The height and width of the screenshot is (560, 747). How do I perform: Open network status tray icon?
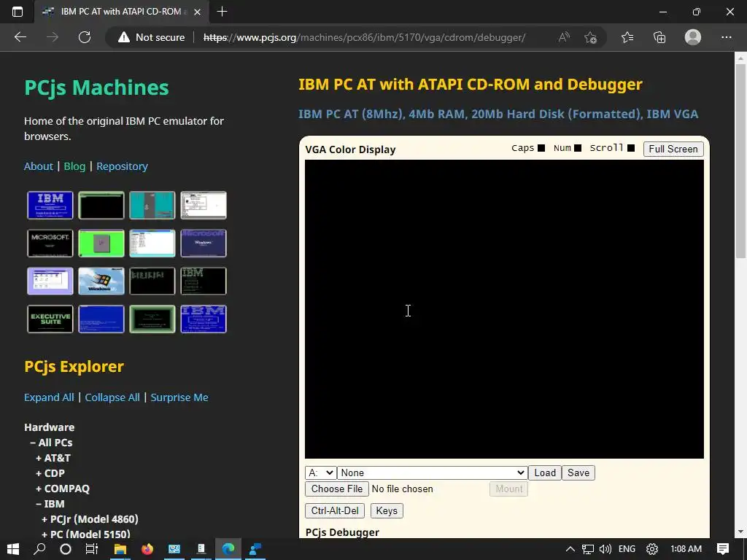coord(587,549)
